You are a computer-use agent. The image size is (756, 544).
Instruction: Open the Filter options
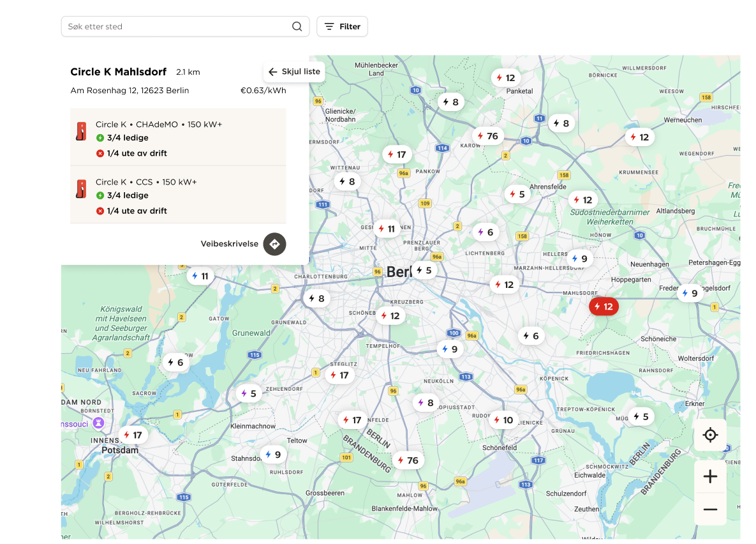click(x=342, y=27)
